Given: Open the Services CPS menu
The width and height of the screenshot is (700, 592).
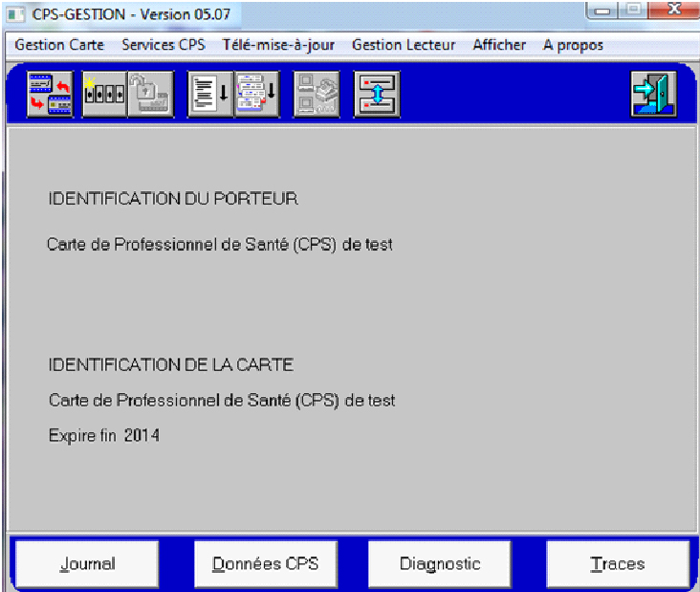Looking at the screenshot, I should pyautogui.click(x=164, y=45).
